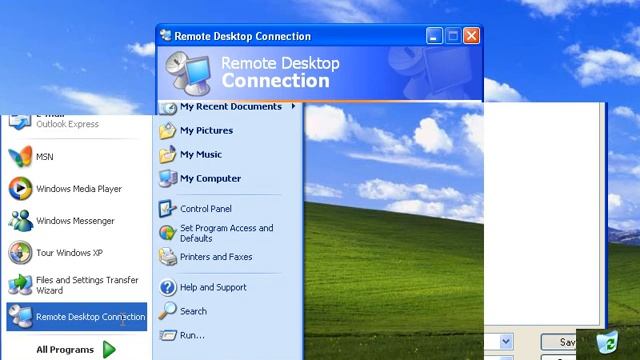This screenshot has width=640, height=360.
Task: Click the Remote Desktop Connection start menu icon
Action: 21,316
